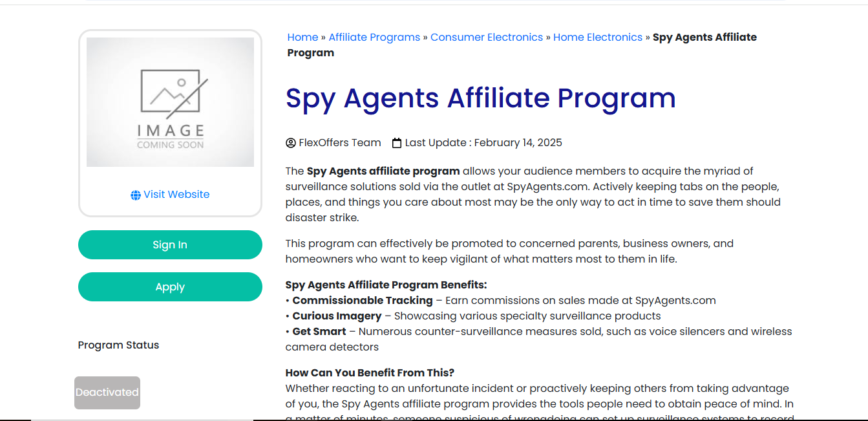Click the Spy Agents Affiliate Program page title
This screenshot has height=421, width=868.
(x=480, y=98)
